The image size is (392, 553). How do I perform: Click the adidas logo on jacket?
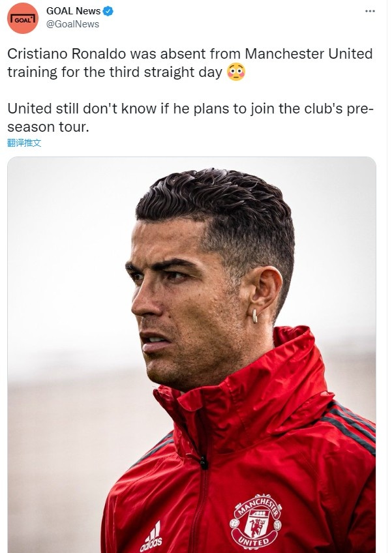[153, 537]
